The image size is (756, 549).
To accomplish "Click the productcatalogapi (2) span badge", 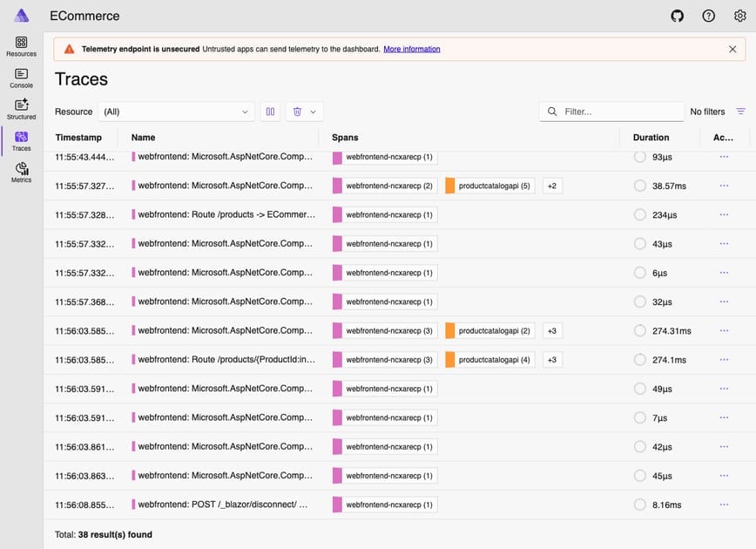I will (489, 330).
